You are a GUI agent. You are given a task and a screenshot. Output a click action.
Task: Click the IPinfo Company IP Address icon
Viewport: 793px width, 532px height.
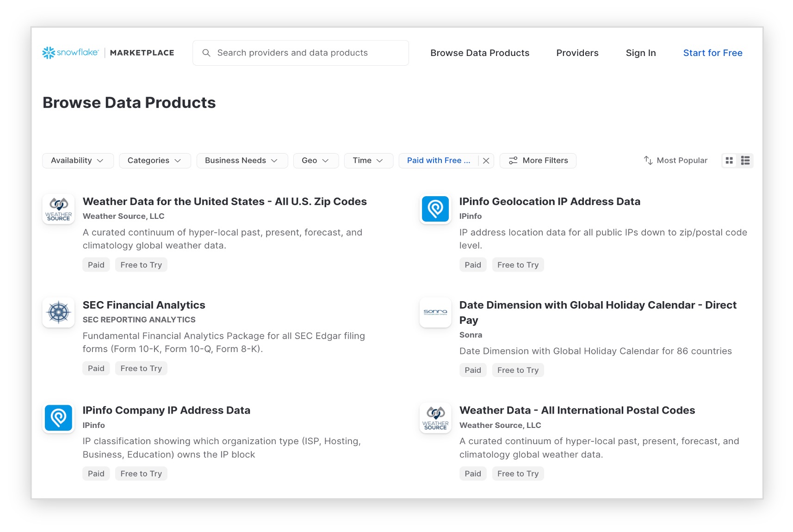(x=59, y=418)
